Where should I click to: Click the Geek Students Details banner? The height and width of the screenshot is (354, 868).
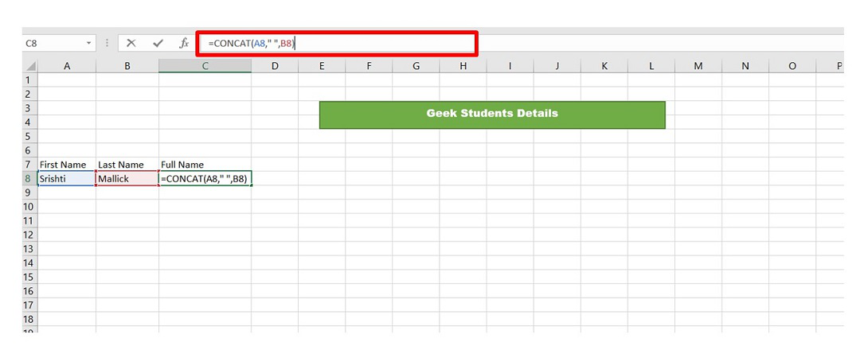coord(492,115)
